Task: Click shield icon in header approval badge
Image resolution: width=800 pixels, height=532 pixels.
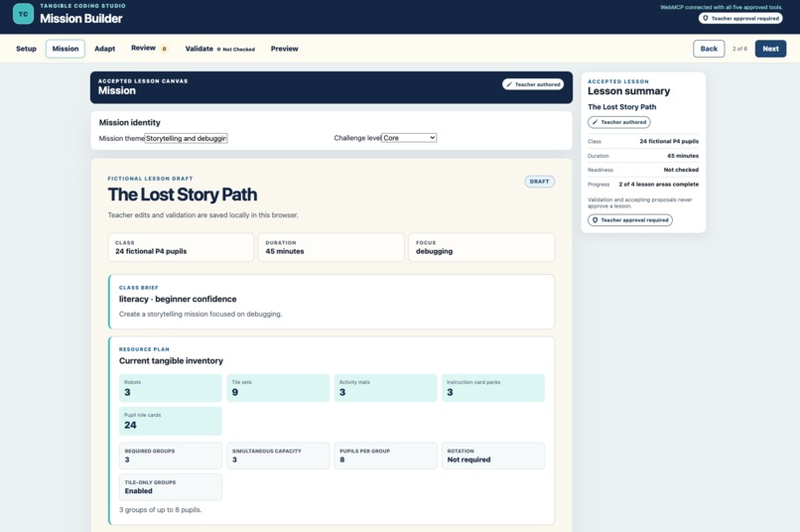Action: click(706, 19)
